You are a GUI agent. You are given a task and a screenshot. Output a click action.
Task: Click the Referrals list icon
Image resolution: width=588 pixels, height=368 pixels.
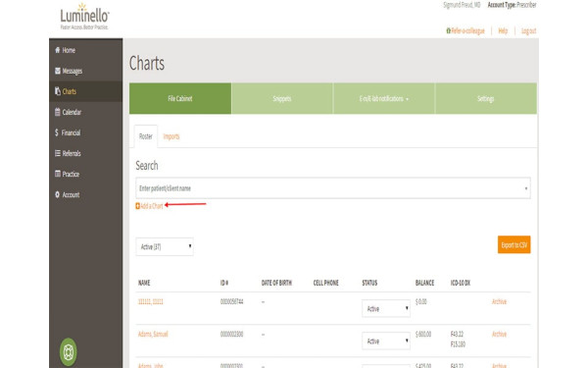[x=58, y=153]
